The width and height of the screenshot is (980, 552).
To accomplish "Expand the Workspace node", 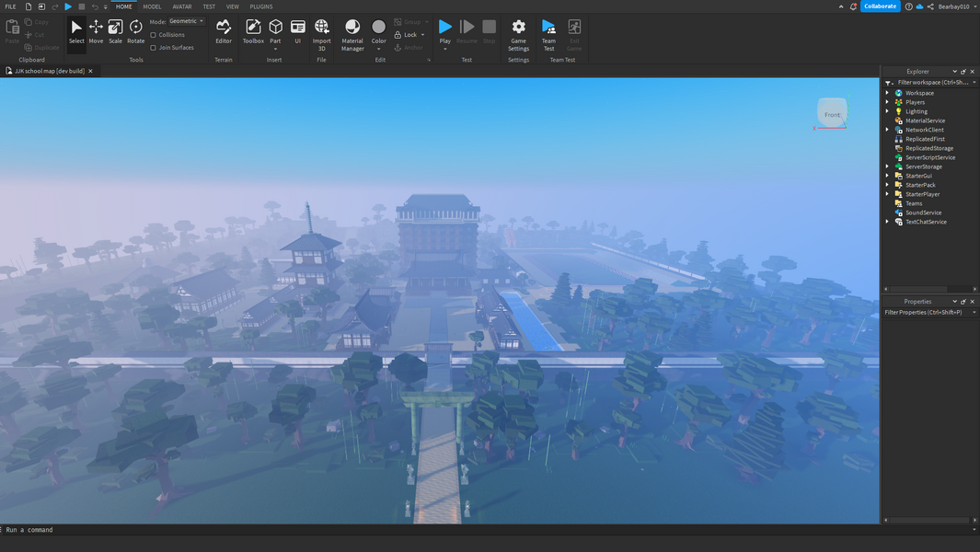I will tap(887, 93).
